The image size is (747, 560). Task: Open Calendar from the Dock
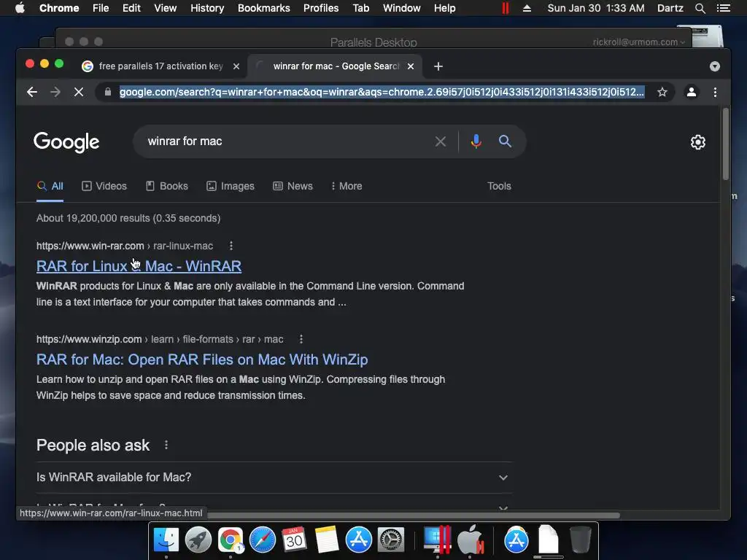click(295, 540)
